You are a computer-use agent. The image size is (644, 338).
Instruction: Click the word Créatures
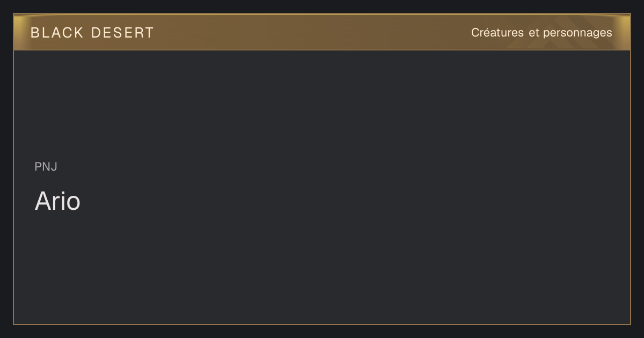[x=497, y=33]
